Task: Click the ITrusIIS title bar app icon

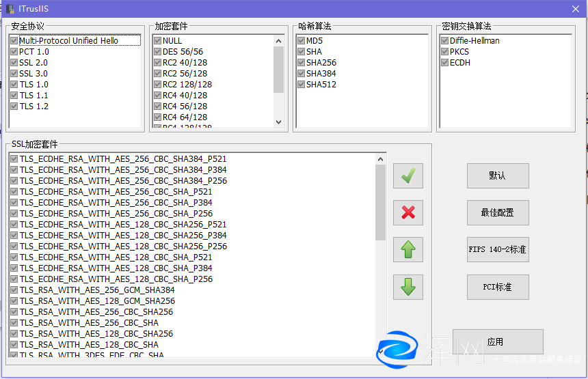Action: pos(10,8)
